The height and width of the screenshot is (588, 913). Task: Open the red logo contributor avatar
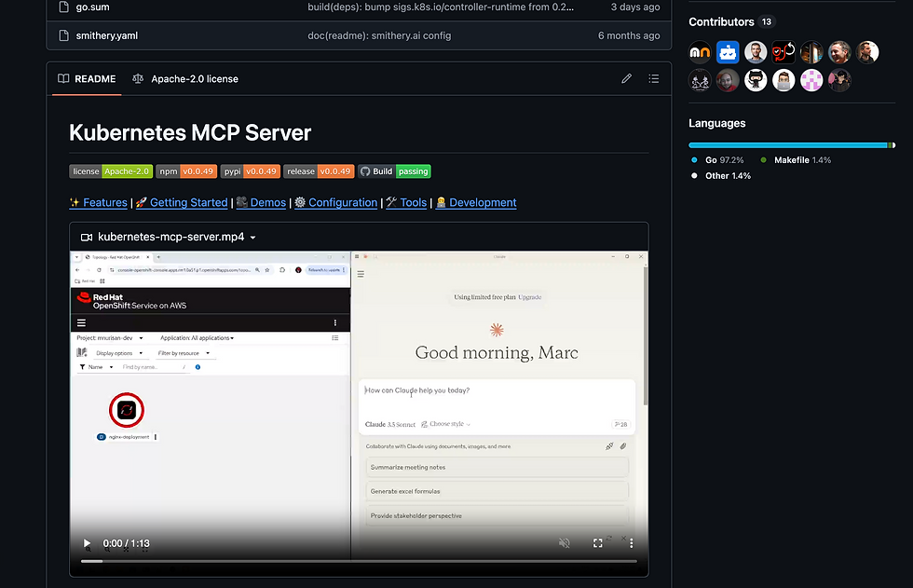tap(784, 52)
